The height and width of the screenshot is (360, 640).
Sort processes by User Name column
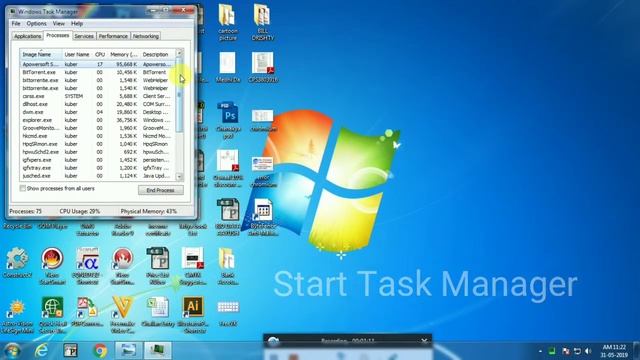tap(77, 54)
